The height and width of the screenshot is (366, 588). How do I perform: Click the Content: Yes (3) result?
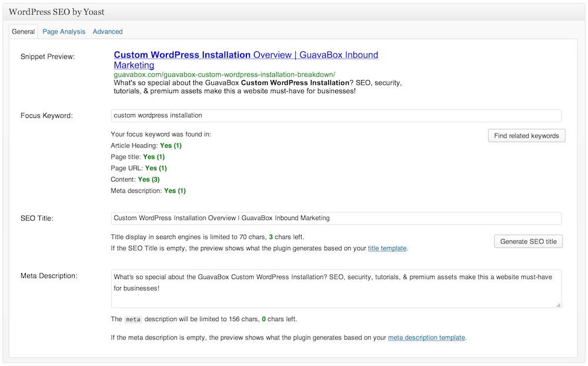click(135, 179)
